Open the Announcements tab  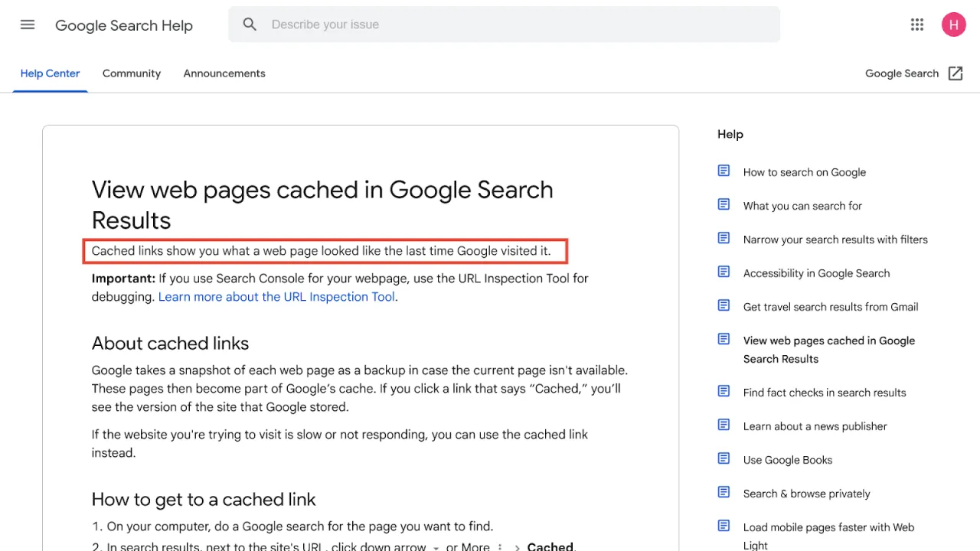(x=224, y=73)
